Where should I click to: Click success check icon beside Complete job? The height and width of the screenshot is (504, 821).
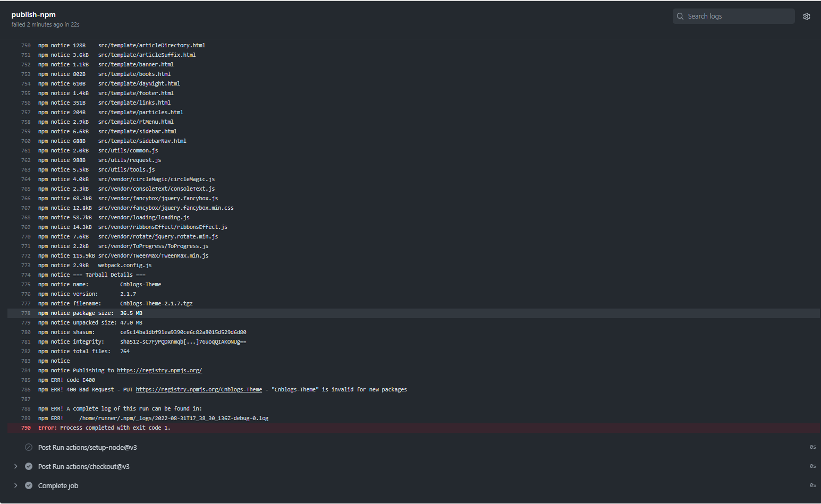29,485
